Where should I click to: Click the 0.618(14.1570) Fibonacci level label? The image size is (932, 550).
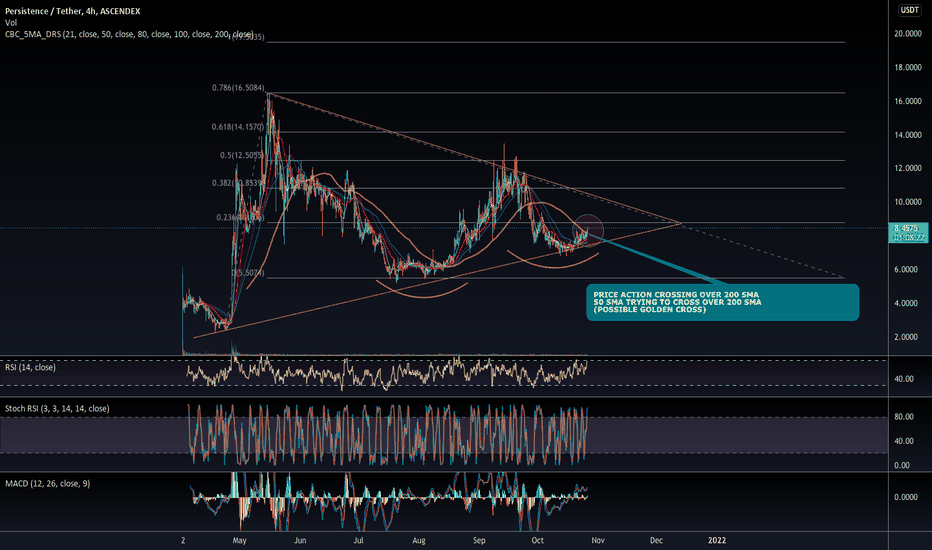[238, 127]
